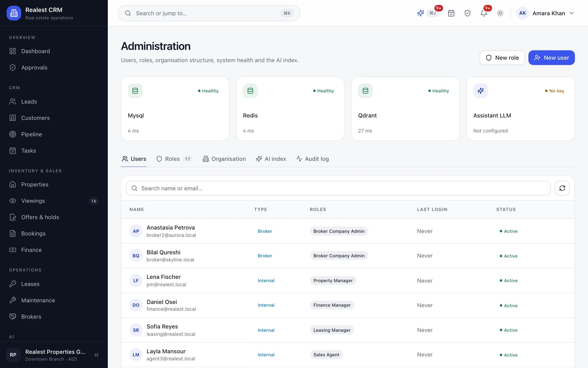The image size is (588, 368).
Task: Select Anastasia Petrova user row
Action: pyautogui.click(x=348, y=231)
